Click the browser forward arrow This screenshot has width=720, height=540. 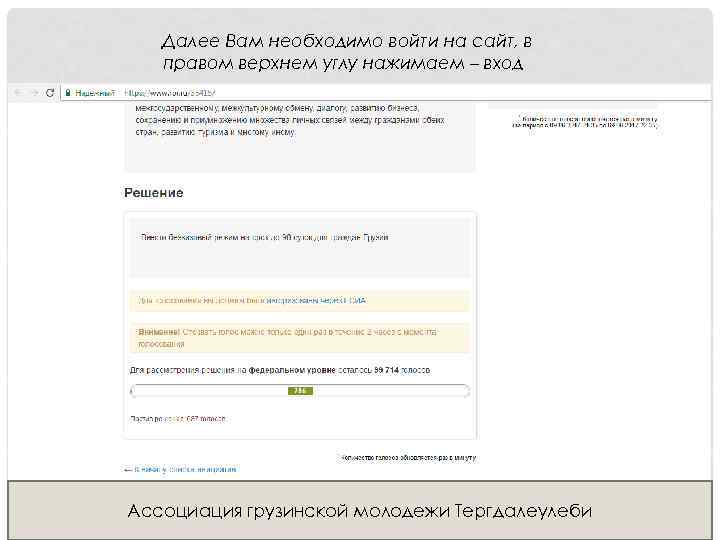(34, 93)
